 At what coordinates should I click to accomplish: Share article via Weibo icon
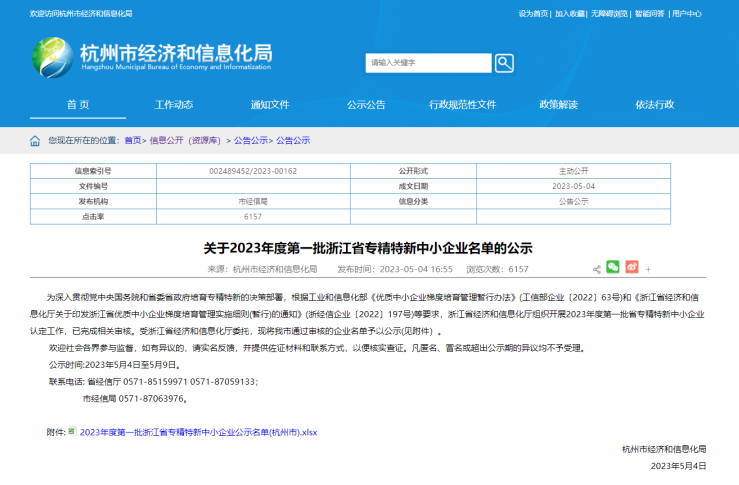click(631, 267)
